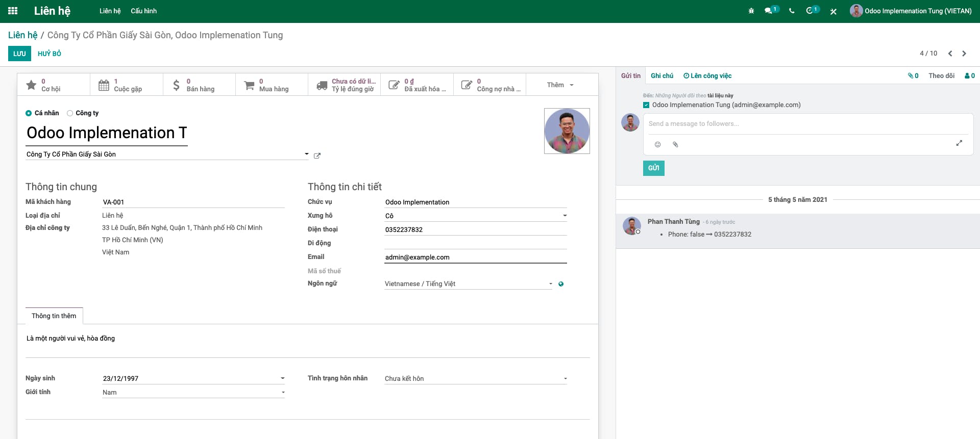The image size is (980, 439).
Task: Click the LƯU save button
Action: pyautogui.click(x=19, y=54)
